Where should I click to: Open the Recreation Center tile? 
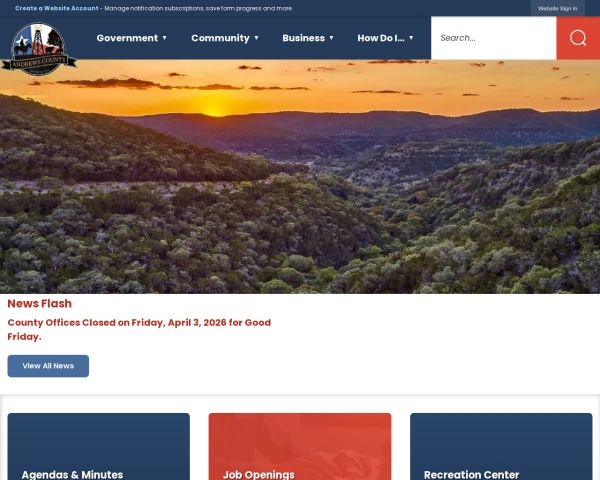click(501, 446)
